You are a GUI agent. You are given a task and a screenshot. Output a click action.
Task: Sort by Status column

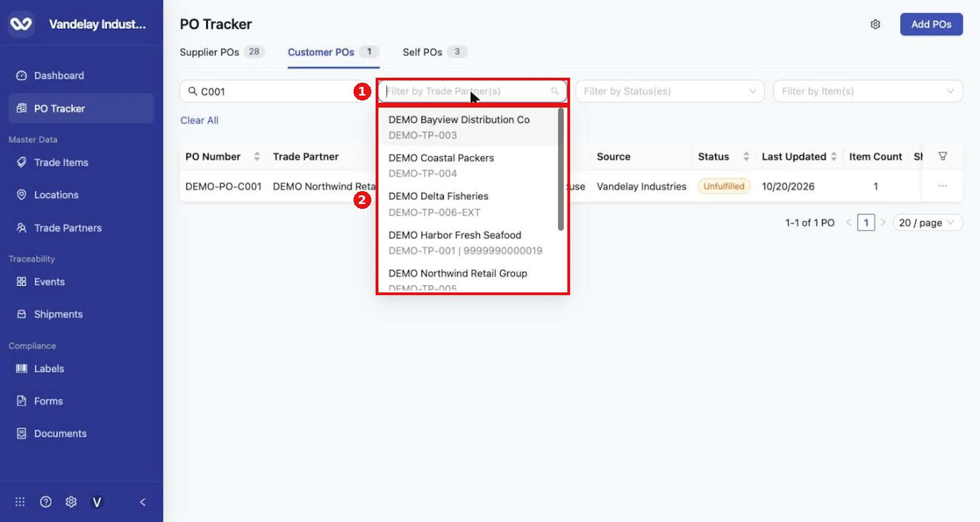coord(746,156)
